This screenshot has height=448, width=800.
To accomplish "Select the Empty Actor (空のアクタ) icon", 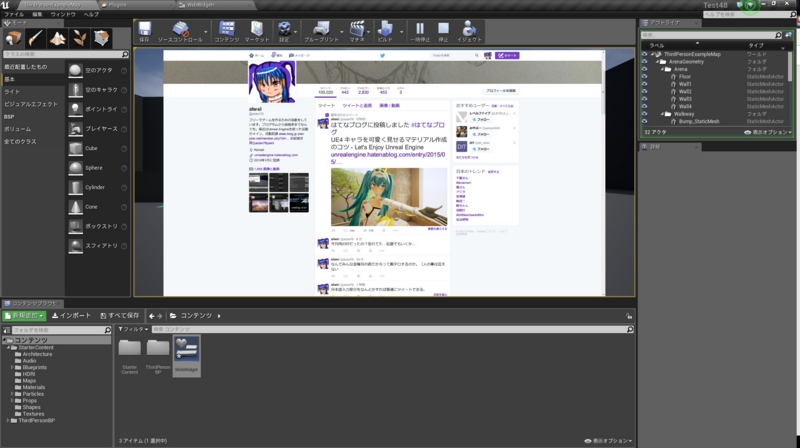I will tap(76, 70).
